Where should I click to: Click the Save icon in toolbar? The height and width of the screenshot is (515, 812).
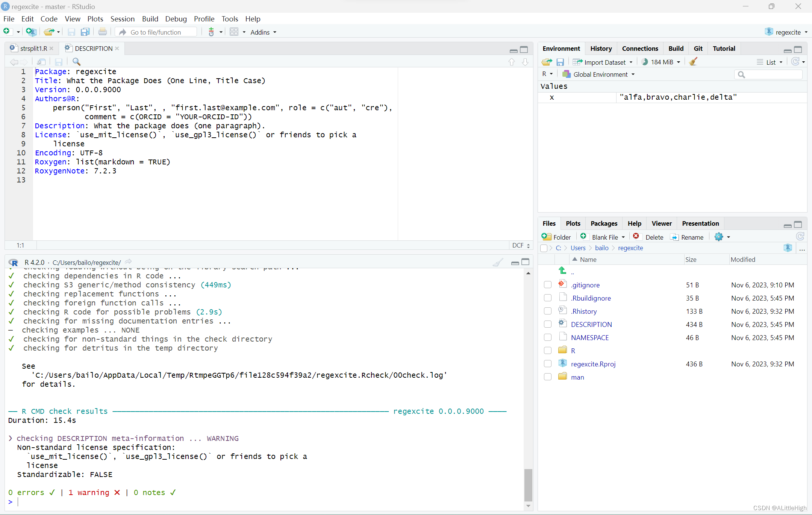71,31
